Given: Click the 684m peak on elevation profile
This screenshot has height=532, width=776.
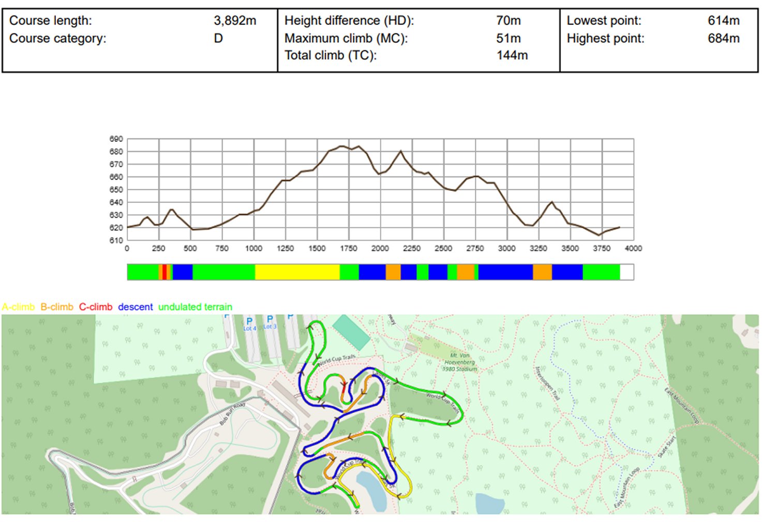Looking at the screenshot, I should coord(341,146).
